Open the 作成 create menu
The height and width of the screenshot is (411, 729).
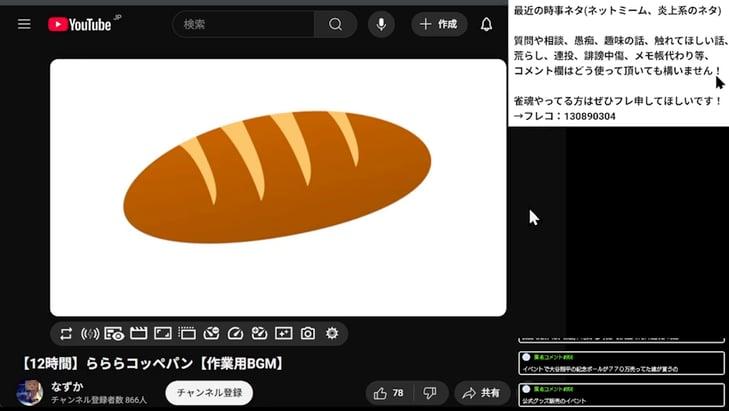click(x=439, y=24)
